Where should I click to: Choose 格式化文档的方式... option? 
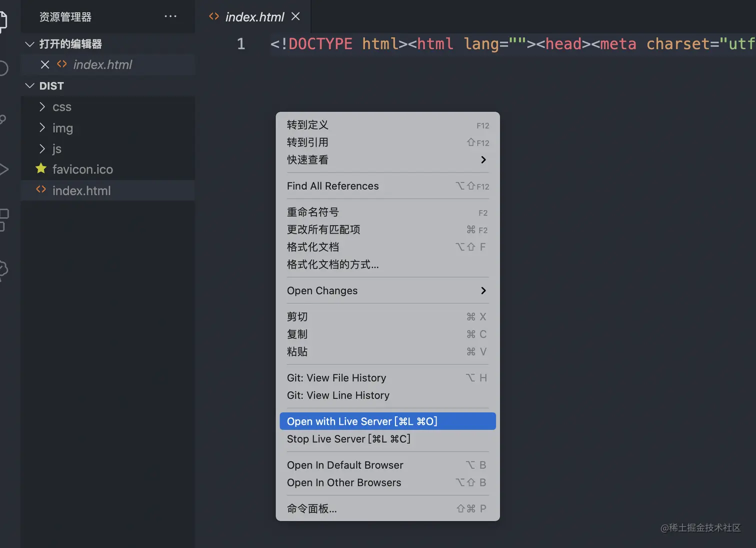point(387,265)
